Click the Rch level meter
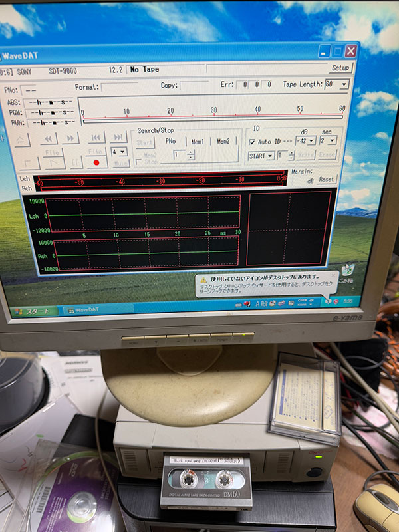The height and width of the screenshot is (532, 399). coord(161,186)
